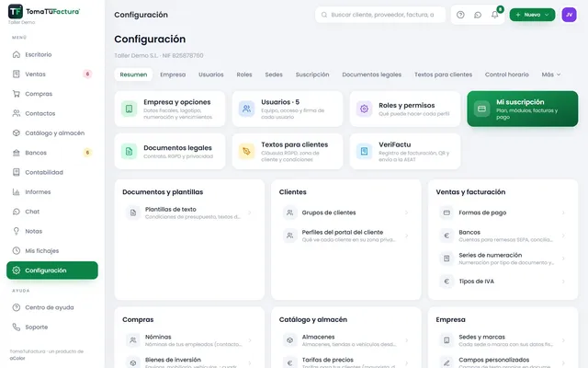Open Documentos legales summary card

click(170, 151)
